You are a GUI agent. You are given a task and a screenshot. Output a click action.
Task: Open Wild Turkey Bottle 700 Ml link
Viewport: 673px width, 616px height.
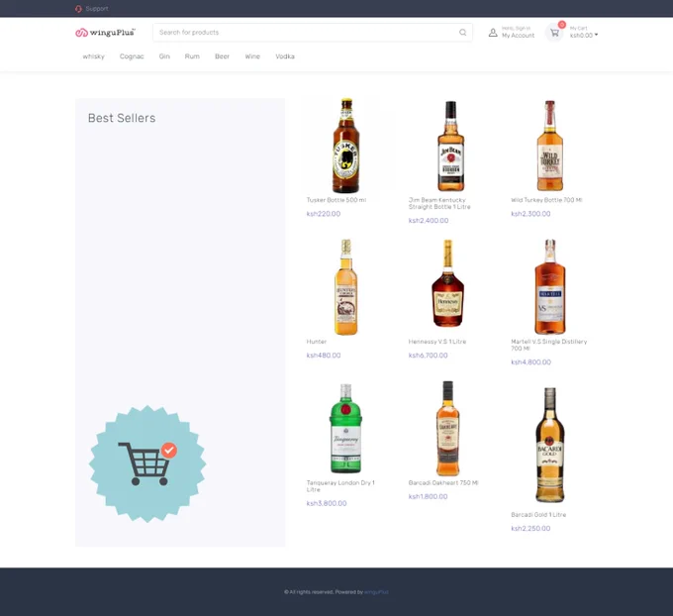pos(546,200)
